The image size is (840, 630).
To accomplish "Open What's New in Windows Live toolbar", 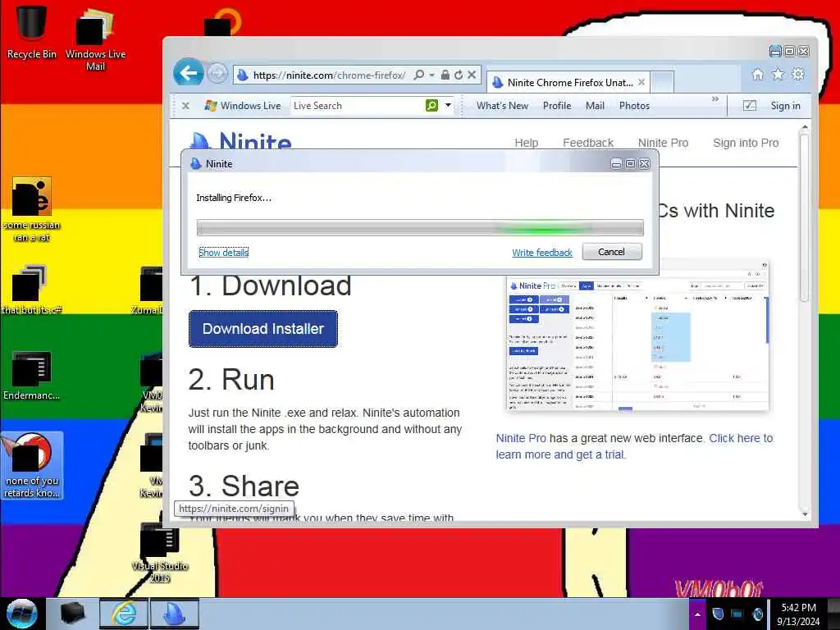I will pos(503,106).
